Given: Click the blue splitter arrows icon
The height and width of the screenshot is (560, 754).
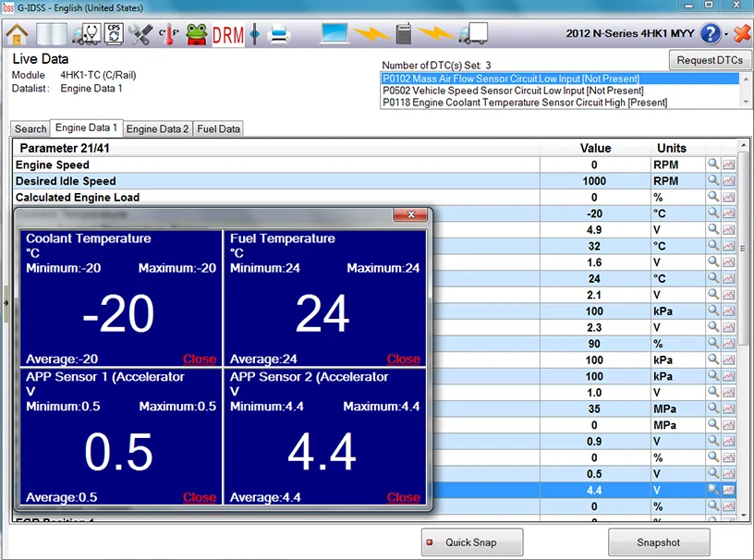Looking at the screenshot, I should 255,34.
